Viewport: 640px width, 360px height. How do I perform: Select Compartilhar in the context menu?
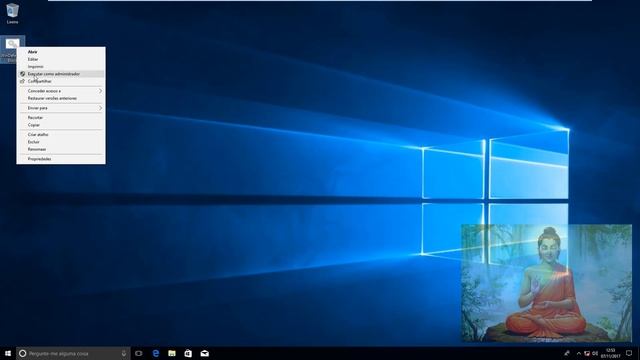[60, 81]
